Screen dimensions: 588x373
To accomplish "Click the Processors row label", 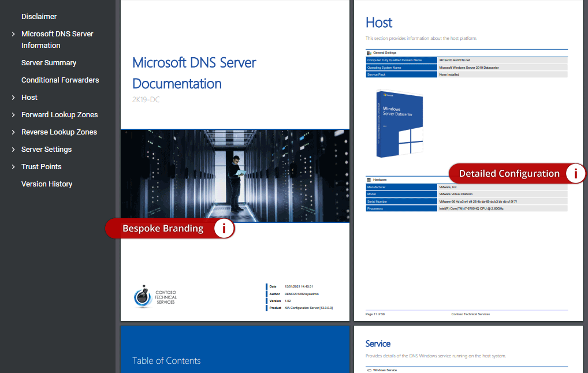I will [401, 208].
